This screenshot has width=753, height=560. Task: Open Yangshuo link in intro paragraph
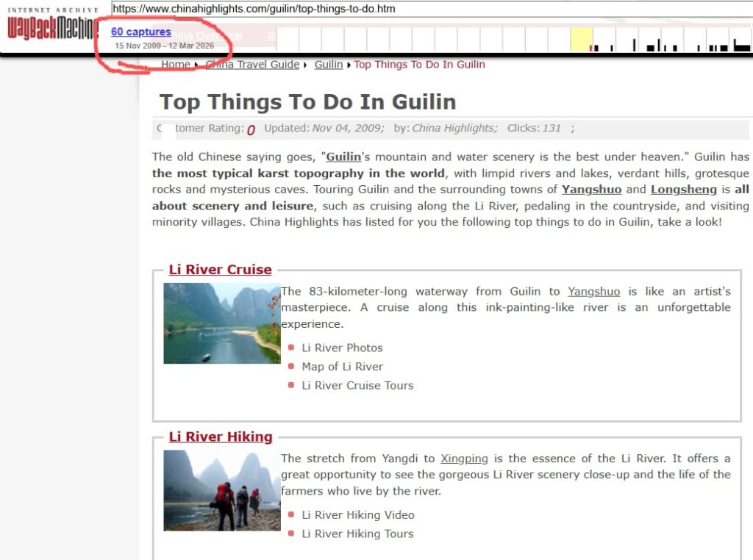click(x=592, y=190)
